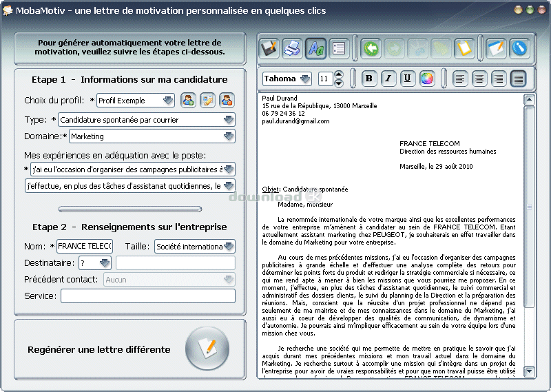Minimize the window with yellow title button
551x392 pixels.
tap(519, 10)
